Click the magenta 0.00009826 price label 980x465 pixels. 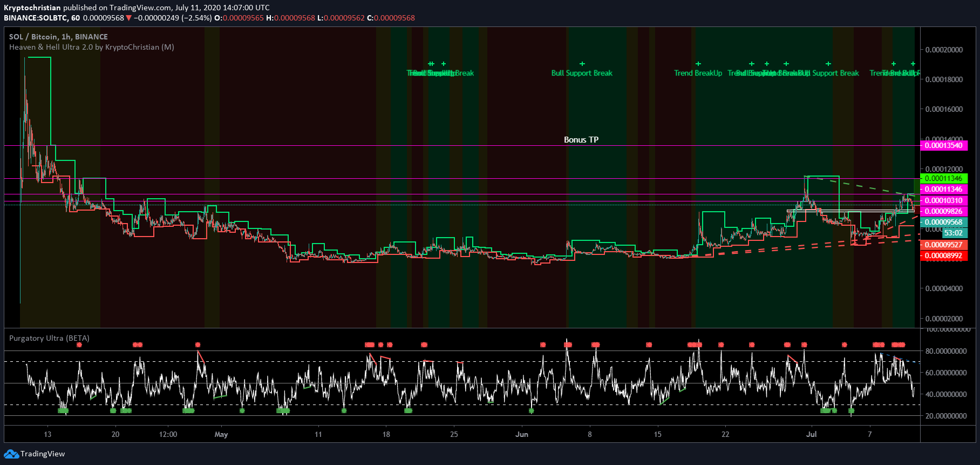click(943, 211)
